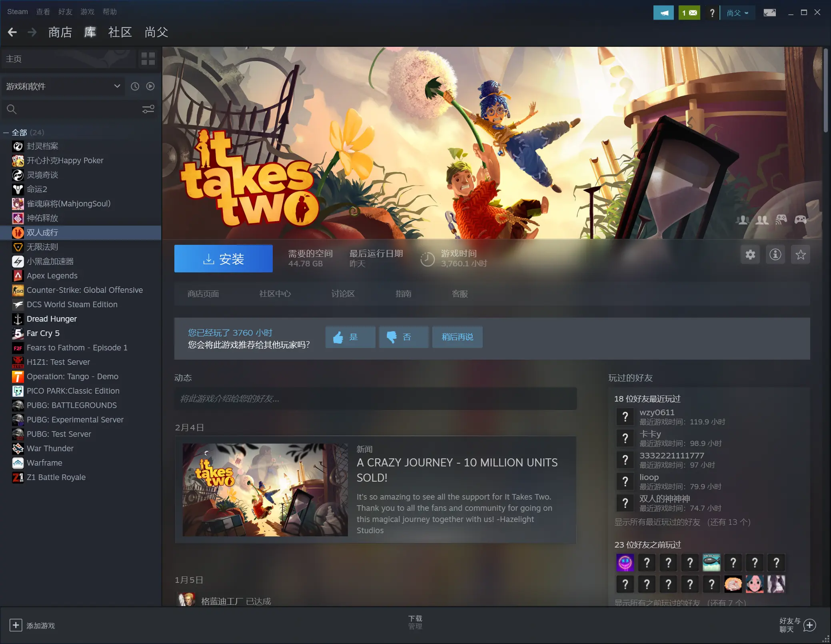Click the PICO PARK game icon
Screen dimensions: 831x644
(18, 391)
